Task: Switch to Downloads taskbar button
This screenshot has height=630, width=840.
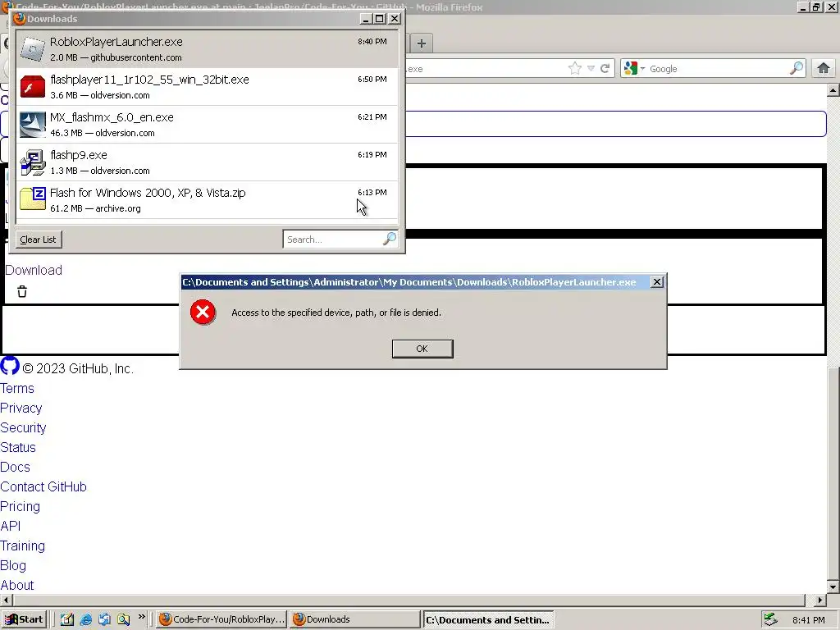Action: click(354, 619)
